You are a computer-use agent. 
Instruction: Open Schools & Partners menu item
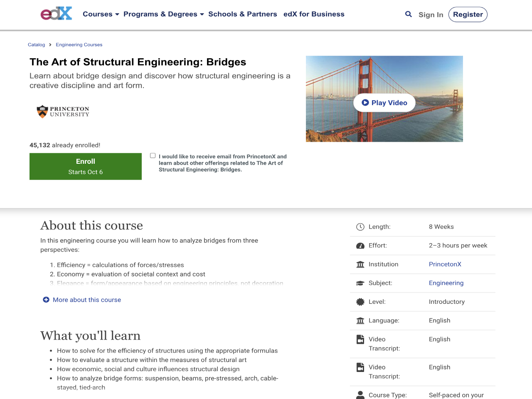coord(243,14)
